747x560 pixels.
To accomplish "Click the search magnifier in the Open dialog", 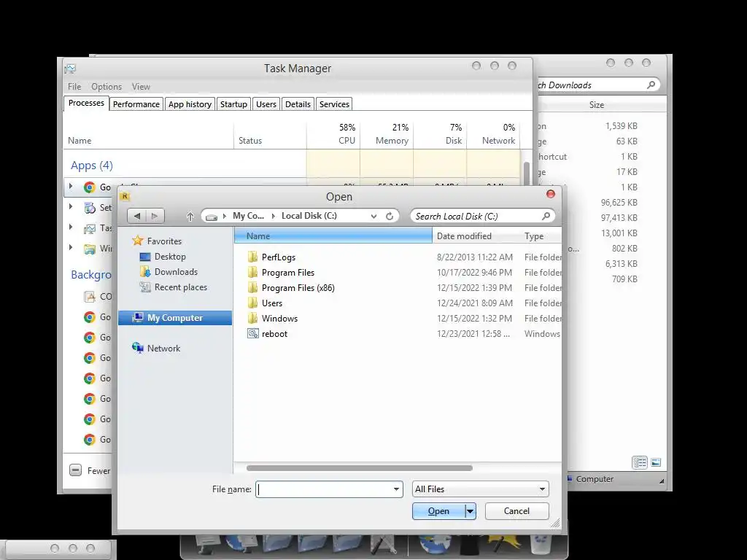I will click(546, 216).
